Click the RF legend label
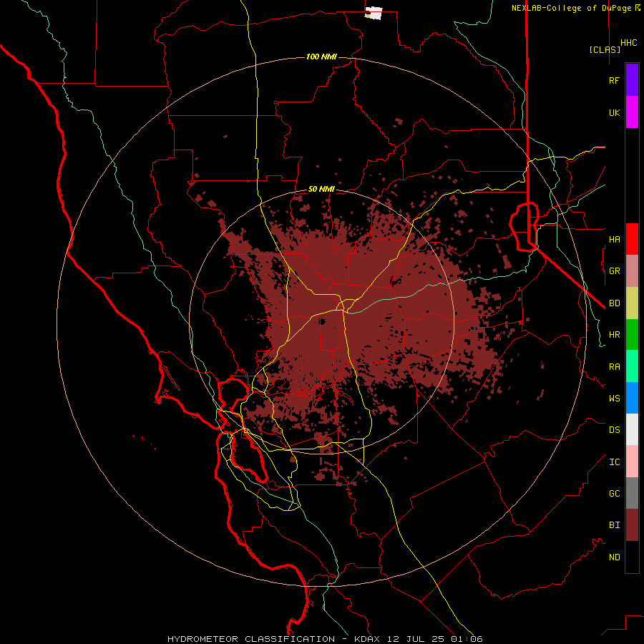This screenshot has width=644, height=644. click(x=614, y=80)
